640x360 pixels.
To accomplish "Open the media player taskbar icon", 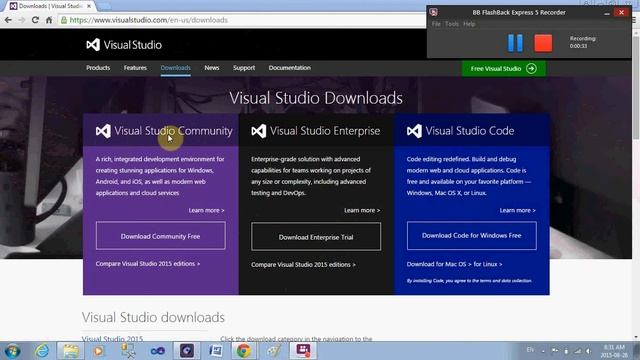I will 98,351.
